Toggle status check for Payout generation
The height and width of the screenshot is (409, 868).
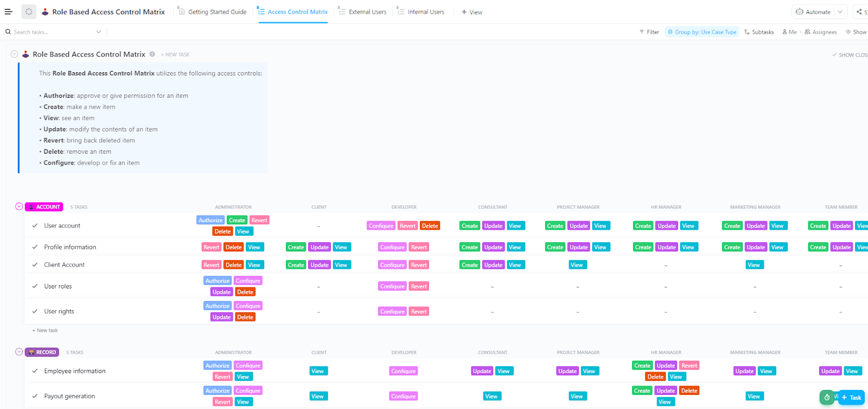point(35,396)
